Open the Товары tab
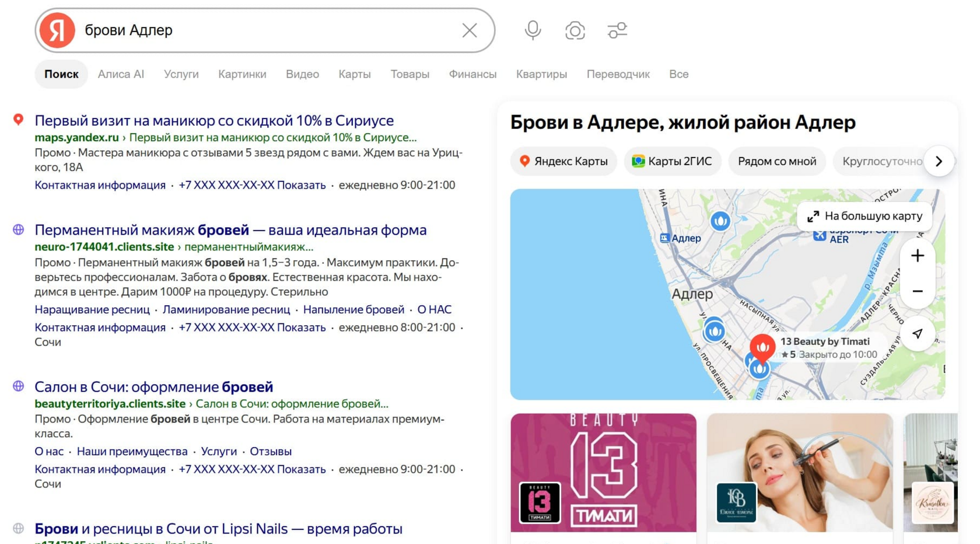 tap(410, 74)
